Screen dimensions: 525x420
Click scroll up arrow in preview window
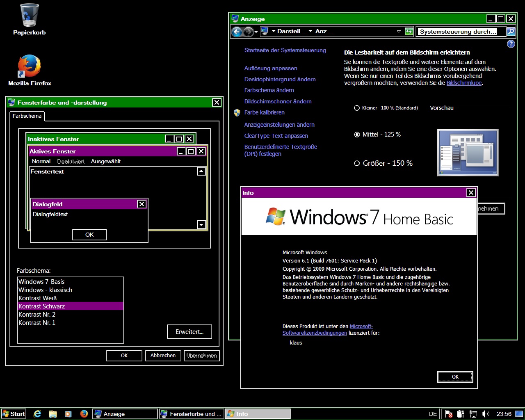201,171
